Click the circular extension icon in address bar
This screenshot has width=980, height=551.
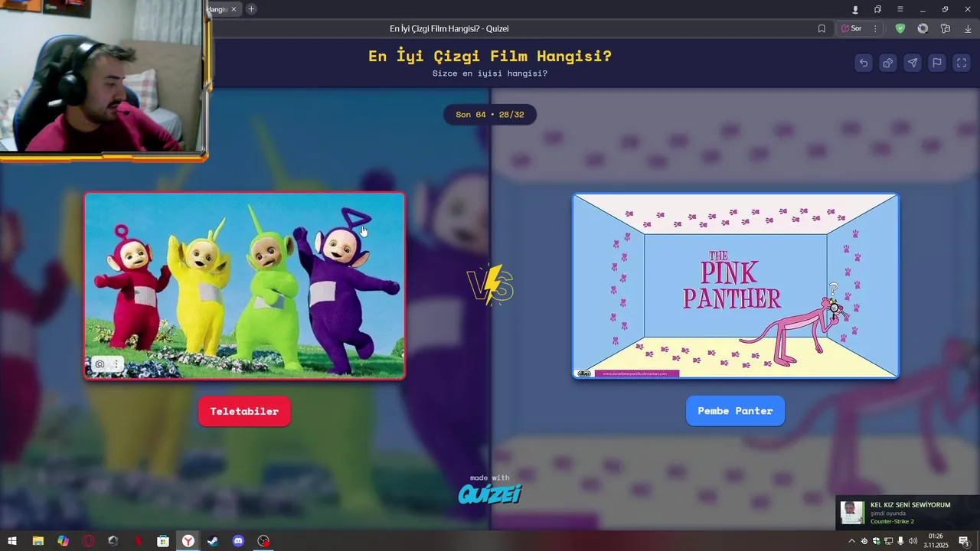click(923, 28)
